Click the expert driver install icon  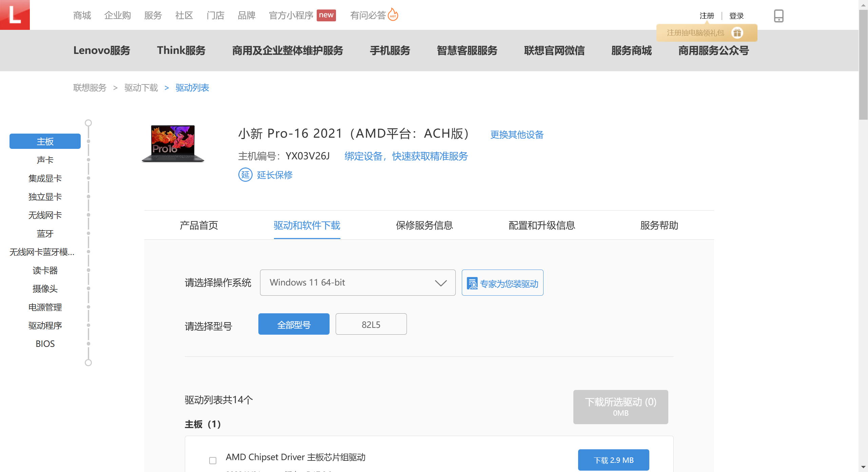click(x=472, y=283)
